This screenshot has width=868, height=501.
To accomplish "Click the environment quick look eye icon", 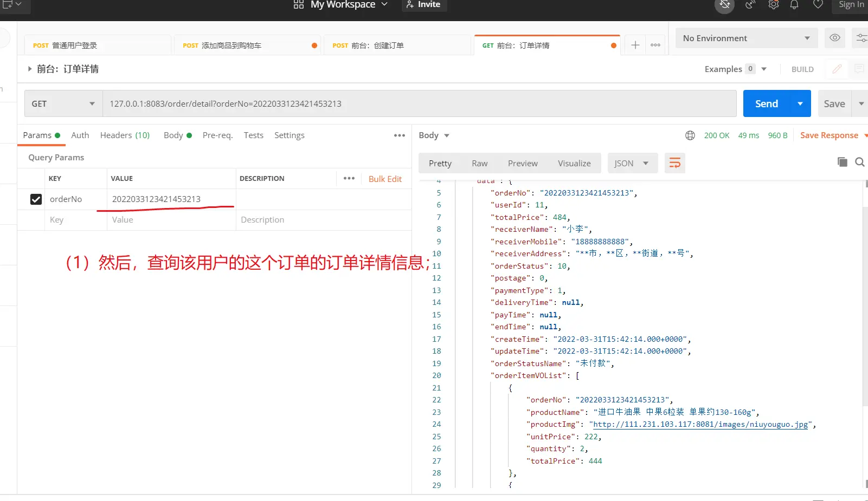I will [x=835, y=38].
